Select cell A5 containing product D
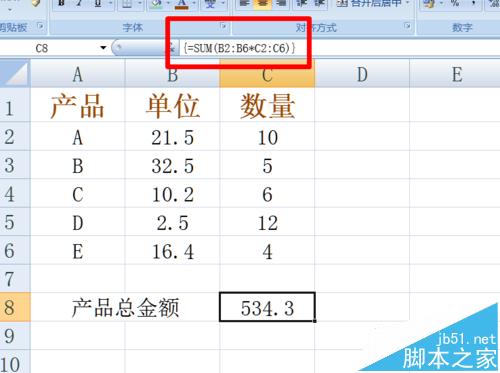500x373 pixels. (78, 222)
